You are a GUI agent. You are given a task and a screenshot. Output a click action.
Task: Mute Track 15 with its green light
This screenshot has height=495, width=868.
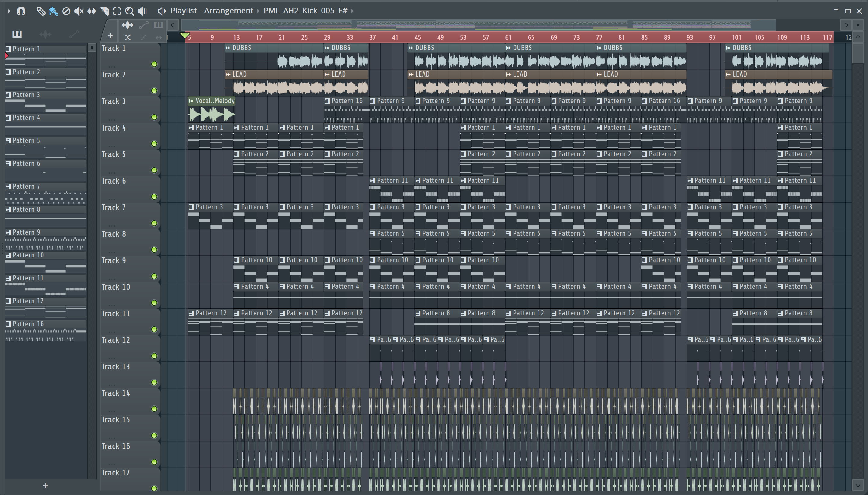point(154,435)
